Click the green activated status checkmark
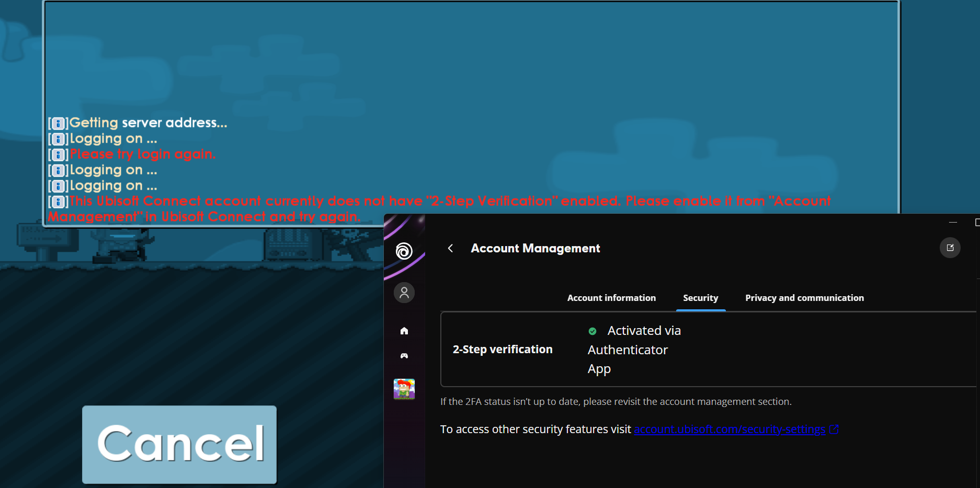980x488 pixels. click(x=592, y=331)
